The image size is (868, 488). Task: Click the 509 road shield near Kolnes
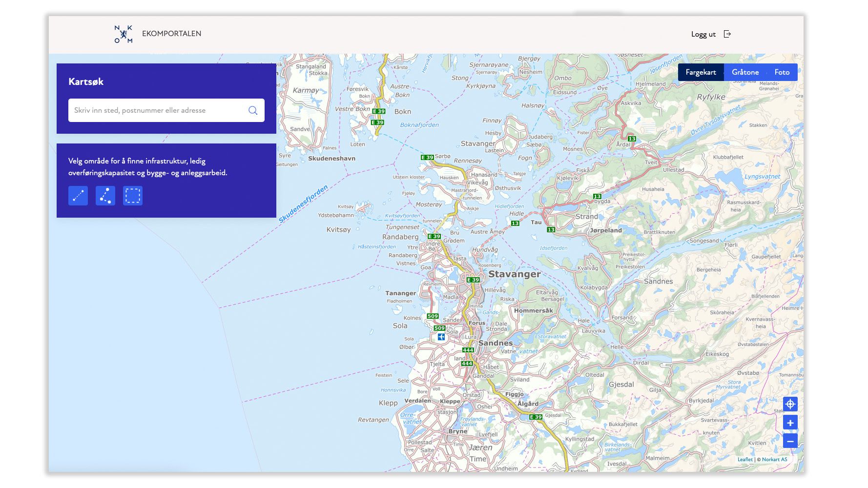(433, 316)
